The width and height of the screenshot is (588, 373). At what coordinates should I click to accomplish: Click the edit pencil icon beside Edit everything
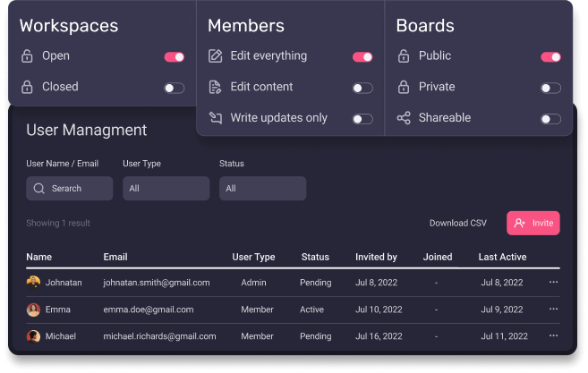point(215,56)
